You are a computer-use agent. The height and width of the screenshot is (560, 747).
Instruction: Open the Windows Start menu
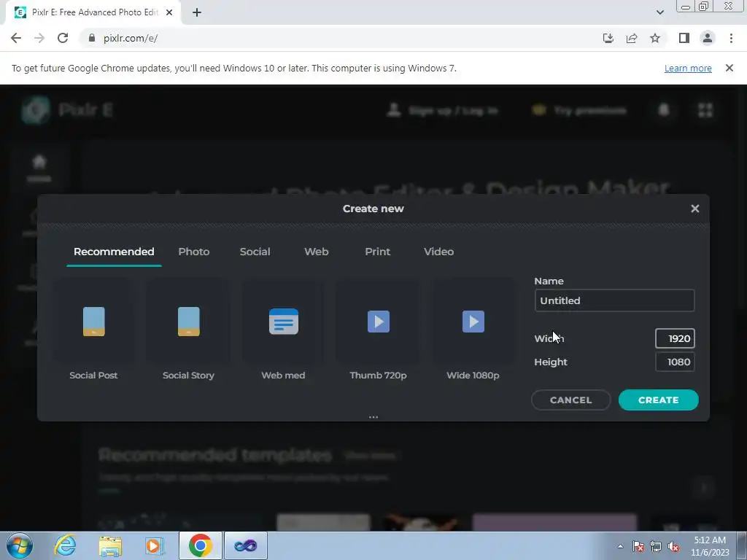click(19, 545)
